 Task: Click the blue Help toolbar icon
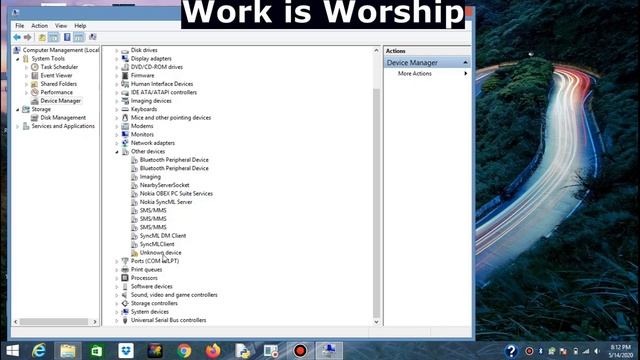(x=67, y=38)
